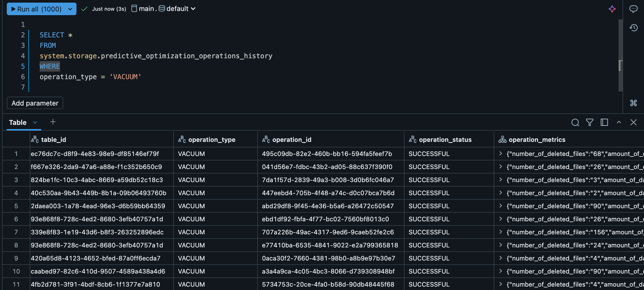Expand operation_metrics JSON in row 7
Viewport: 644px width, 290px height.
pos(500,232)
